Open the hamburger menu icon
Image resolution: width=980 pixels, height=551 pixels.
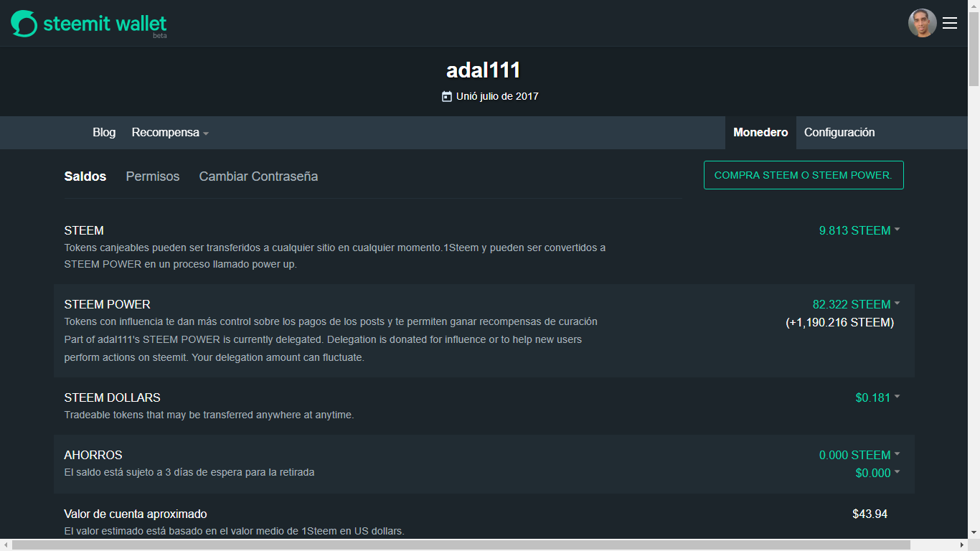coord(950,23)
